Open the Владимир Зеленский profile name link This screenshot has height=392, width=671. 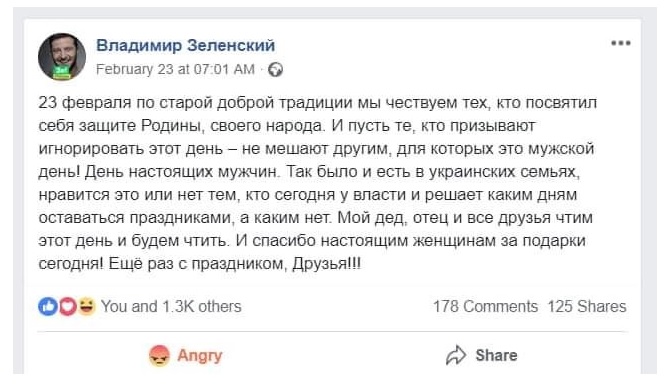185,45
